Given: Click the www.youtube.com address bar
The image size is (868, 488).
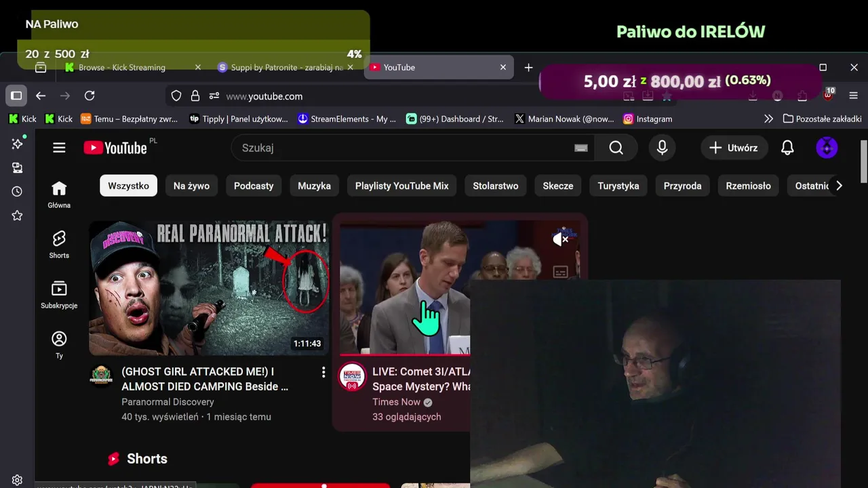Looking at the screenshot, I should [264, 96].
